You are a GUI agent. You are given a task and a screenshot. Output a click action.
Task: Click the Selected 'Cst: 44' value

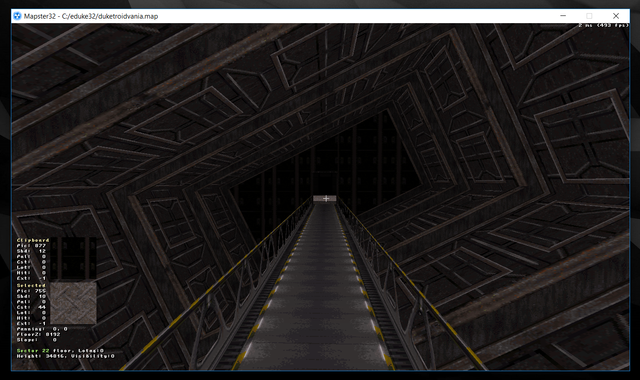coord(31,307)
